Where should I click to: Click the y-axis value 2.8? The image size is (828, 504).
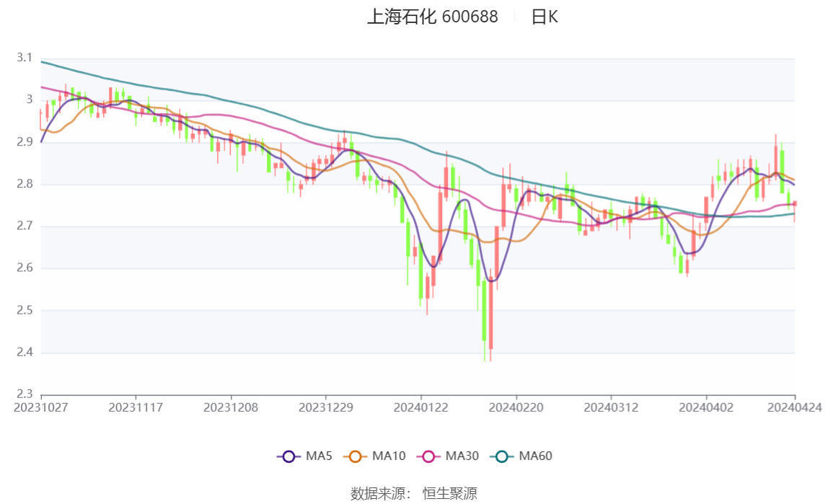(25, 184)
